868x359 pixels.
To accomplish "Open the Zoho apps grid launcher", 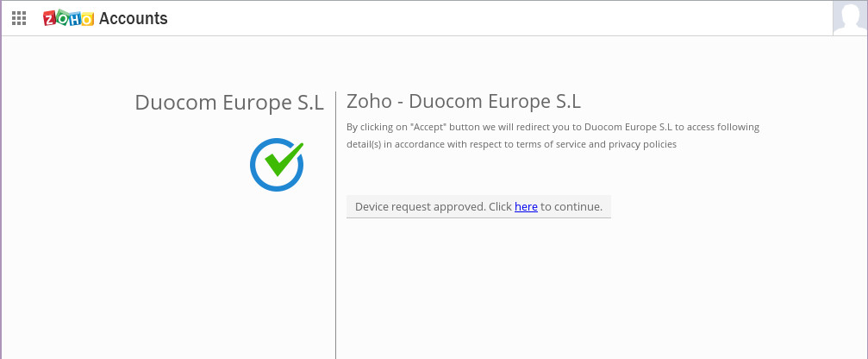I will pyautogui.click(x=19, y=18).
